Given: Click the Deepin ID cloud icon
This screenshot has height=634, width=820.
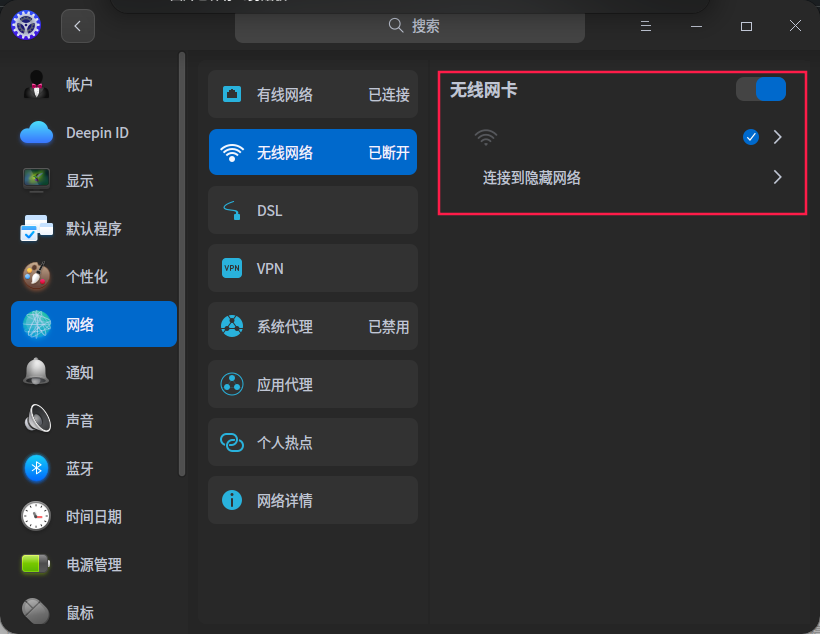Looking at the screenshot, I should click(x=36, y=132).
